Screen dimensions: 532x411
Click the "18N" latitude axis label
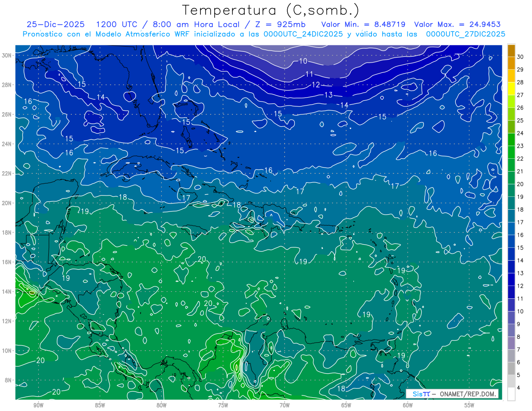(8, 232)
